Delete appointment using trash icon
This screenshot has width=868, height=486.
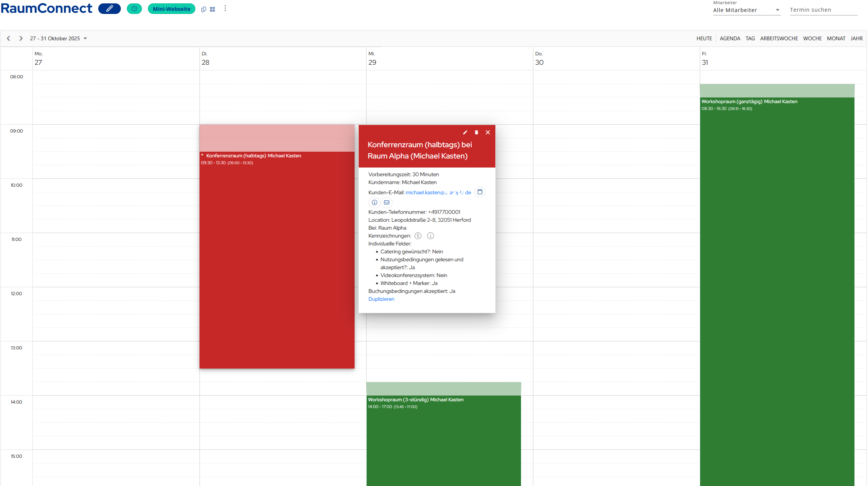476,133
